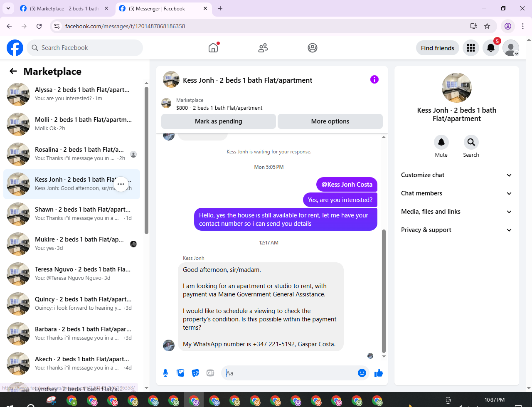
Task: Choose a sticker icon
Action: (x=195, y=373)
